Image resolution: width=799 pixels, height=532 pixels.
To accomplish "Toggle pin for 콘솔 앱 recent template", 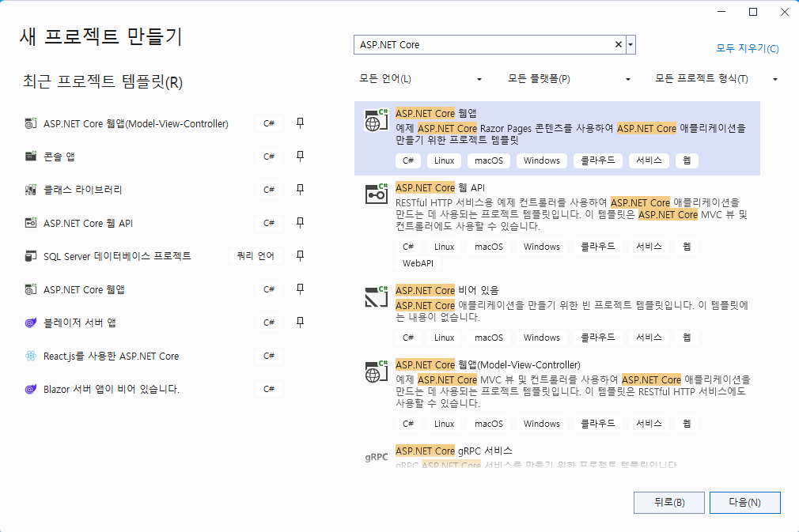I will 300,157.
